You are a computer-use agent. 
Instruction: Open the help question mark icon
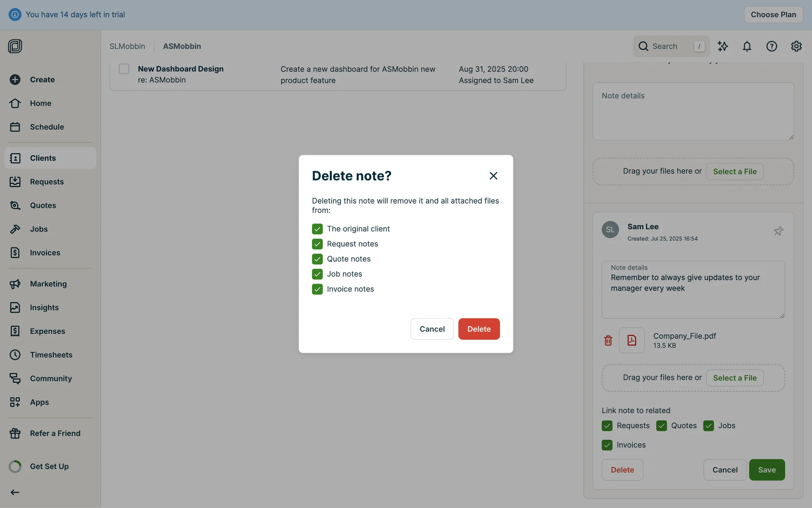771,46
